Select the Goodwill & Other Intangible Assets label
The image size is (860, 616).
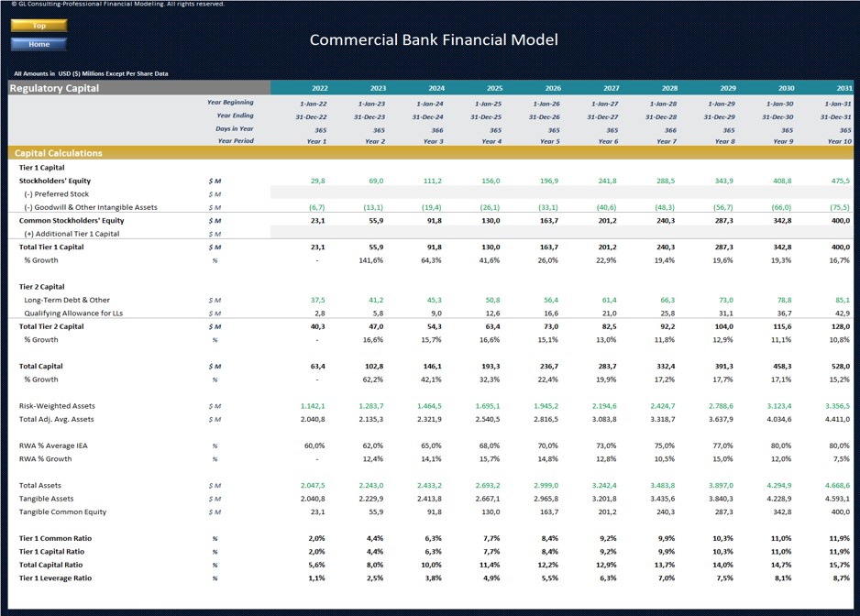[90, 207]
